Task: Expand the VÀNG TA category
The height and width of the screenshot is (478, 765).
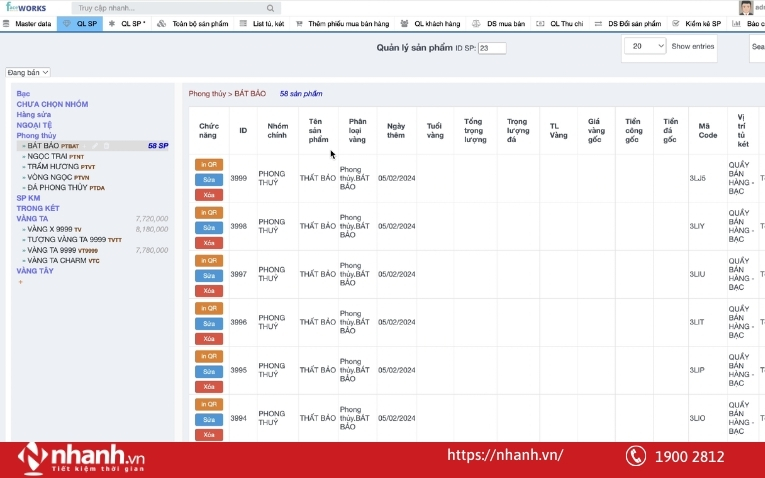Action: click(x=32, y=218)
